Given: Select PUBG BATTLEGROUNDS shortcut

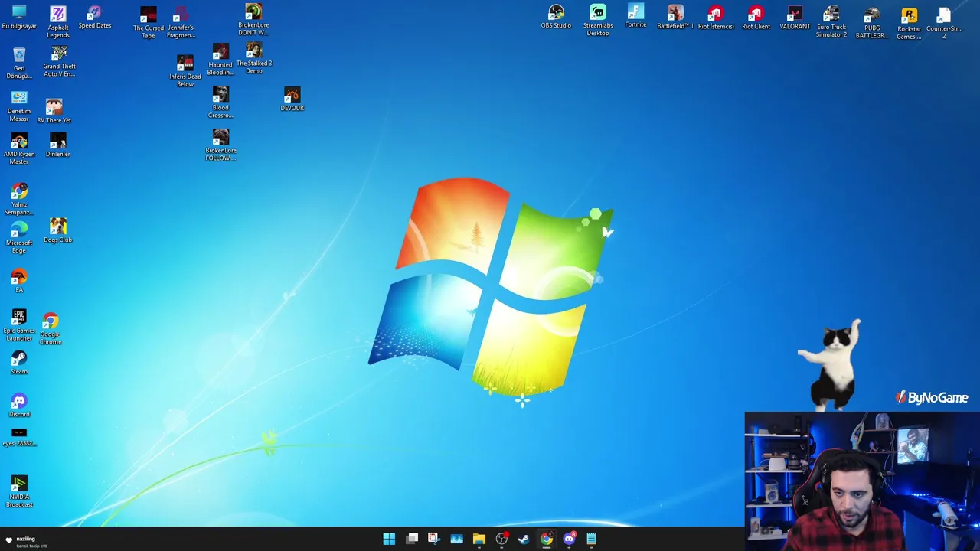Looking at the screenshot, I should [871, 24].
